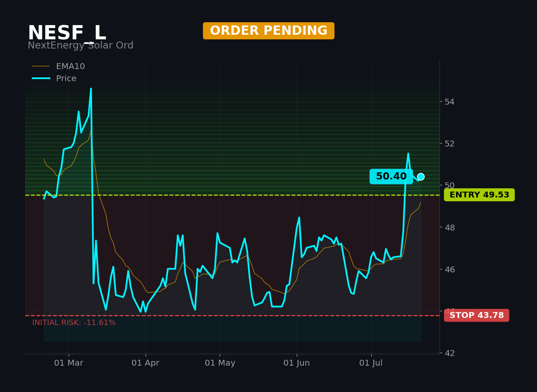537x392 pixels.
Task: Click the 50.40 current price label
Action: (x=391, y=177)
